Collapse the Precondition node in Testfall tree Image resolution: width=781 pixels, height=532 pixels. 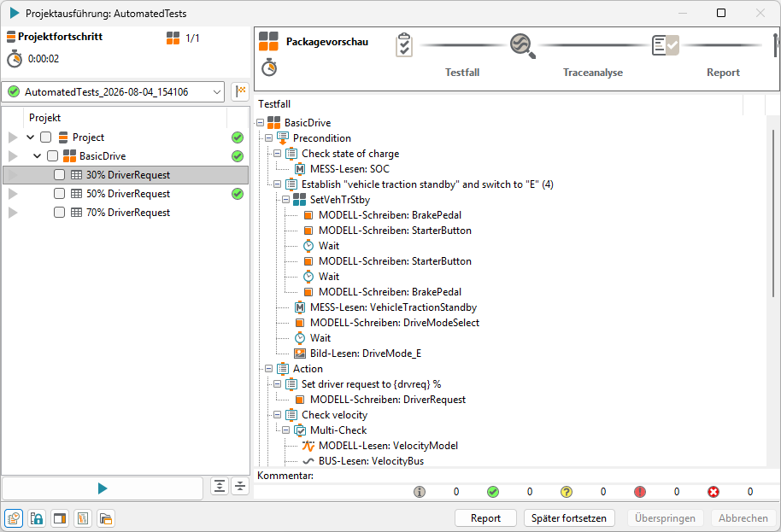click(269, 137)
